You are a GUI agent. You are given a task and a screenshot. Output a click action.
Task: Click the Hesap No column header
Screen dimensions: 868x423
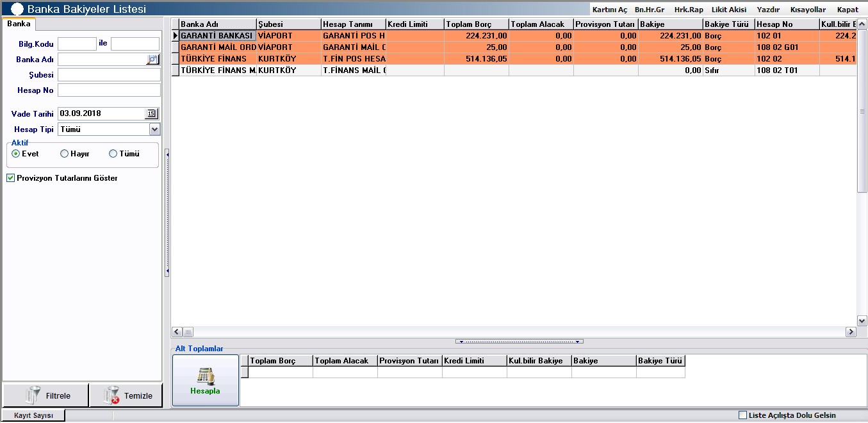(x=787, y=24)
